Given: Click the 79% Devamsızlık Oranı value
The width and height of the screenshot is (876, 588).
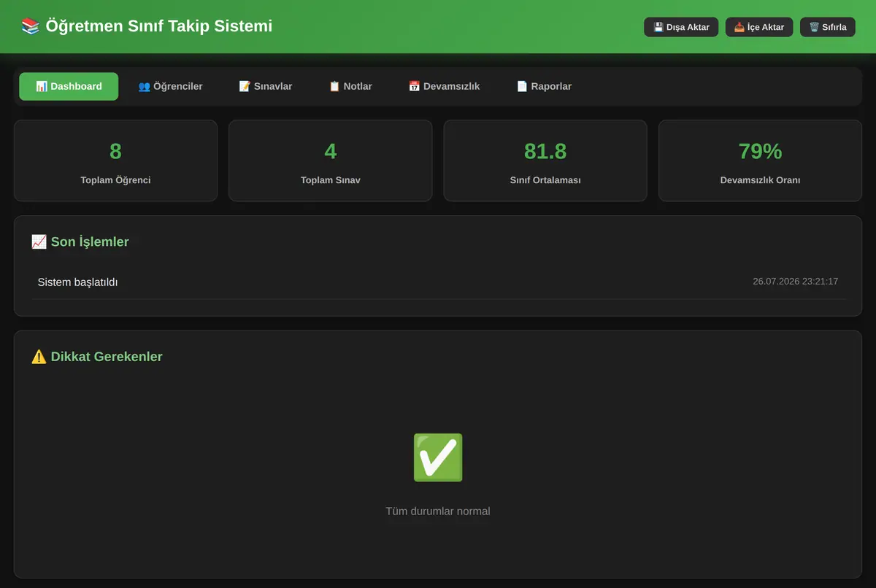Looking at the screenshot, I should pyautogui.click(x=760, y=151).
